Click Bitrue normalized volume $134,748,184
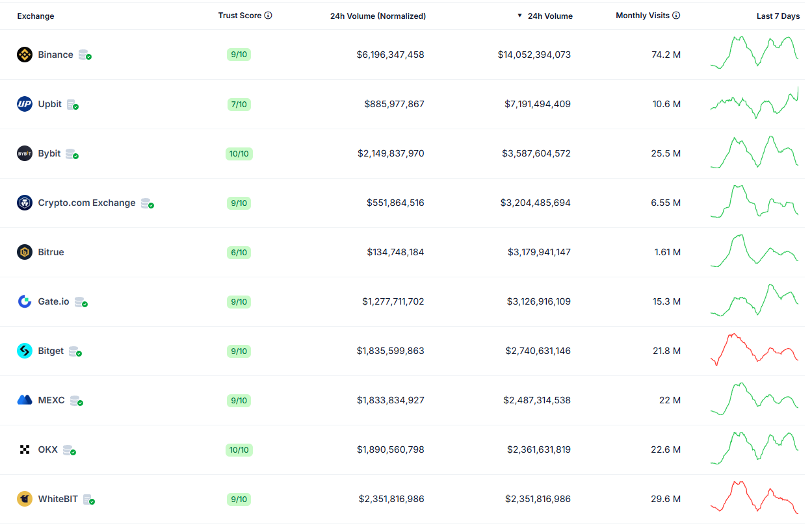This screenshot has width=812, height=530. 395,252
